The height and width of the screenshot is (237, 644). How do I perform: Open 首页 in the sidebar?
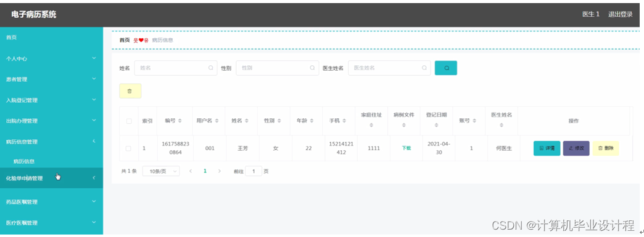(51, 38)
